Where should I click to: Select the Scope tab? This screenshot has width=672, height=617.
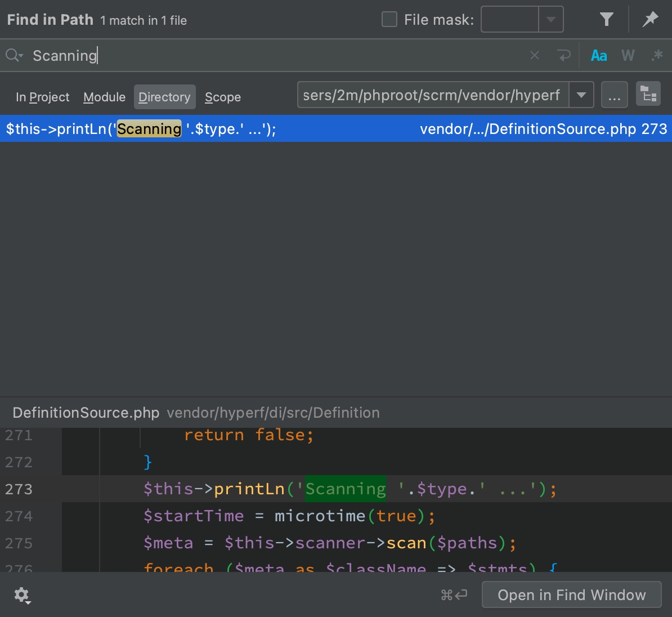[x=223, y=97]
